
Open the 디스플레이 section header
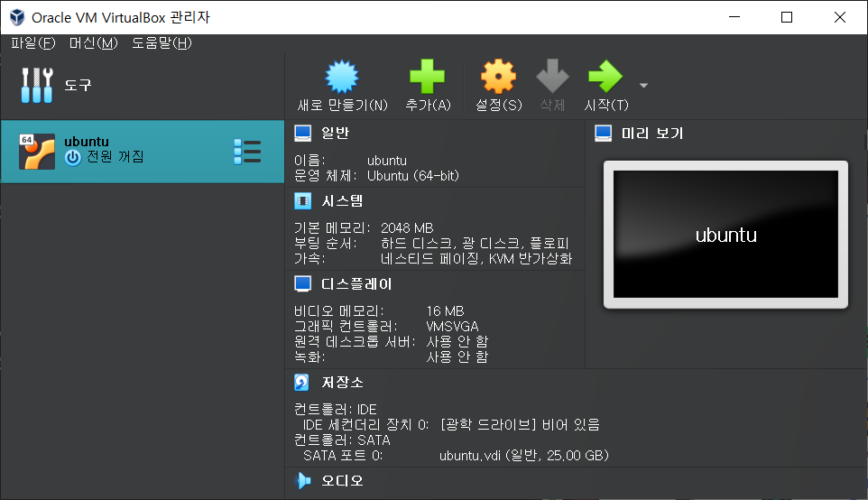[356, 284]
